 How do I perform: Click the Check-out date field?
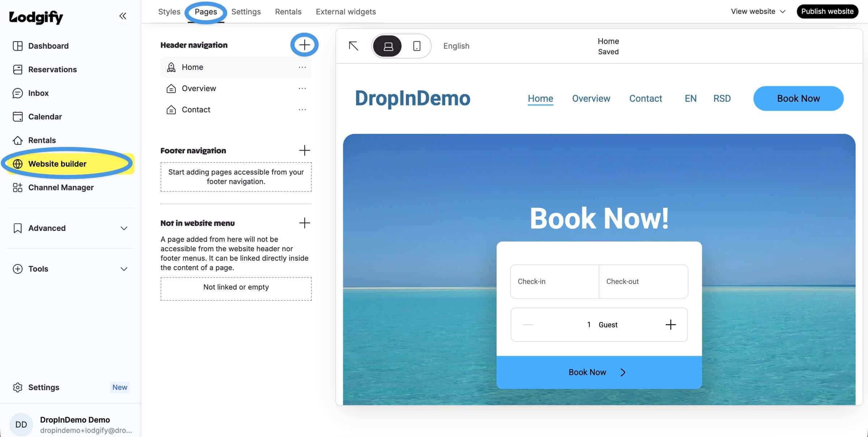[x=643, y=282]
